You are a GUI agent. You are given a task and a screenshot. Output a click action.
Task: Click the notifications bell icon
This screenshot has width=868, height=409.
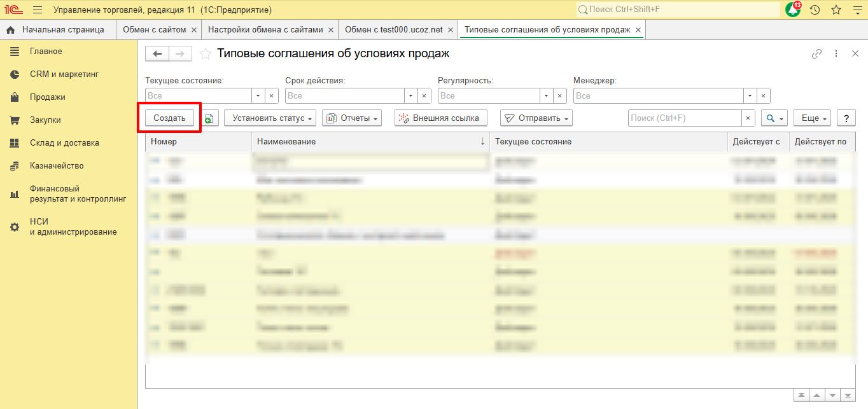(x=793, y=10)
